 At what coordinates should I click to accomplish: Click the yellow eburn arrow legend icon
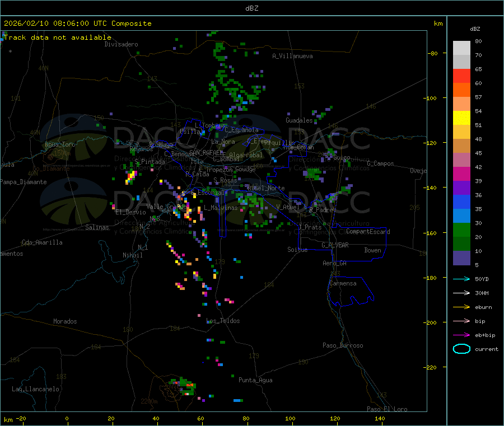tap(461, 307)
